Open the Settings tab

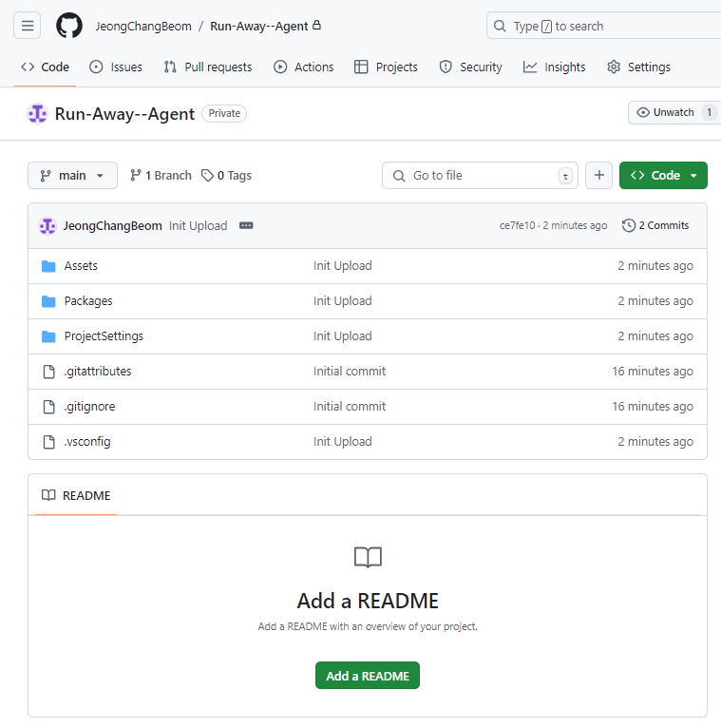tap(638, 67)
